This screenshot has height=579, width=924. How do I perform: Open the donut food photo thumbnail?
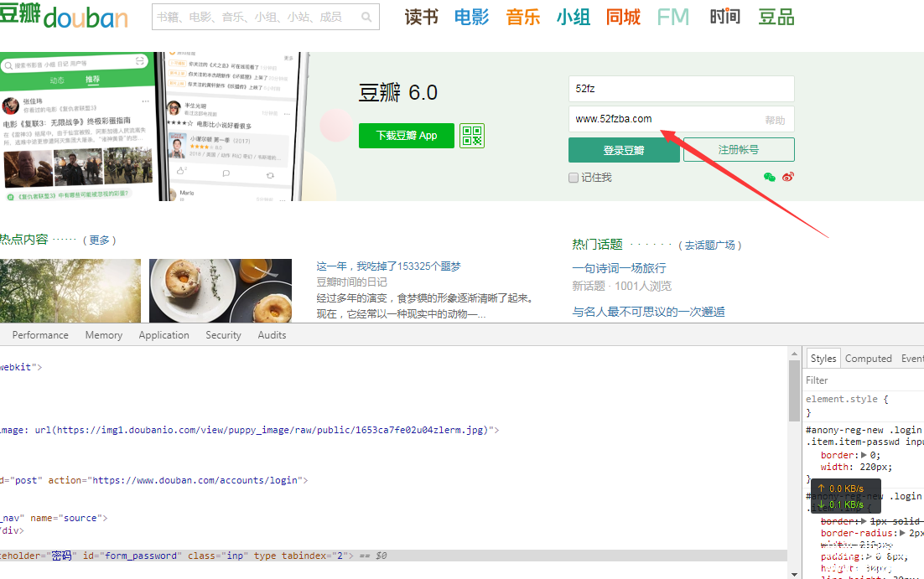point(221,291)
